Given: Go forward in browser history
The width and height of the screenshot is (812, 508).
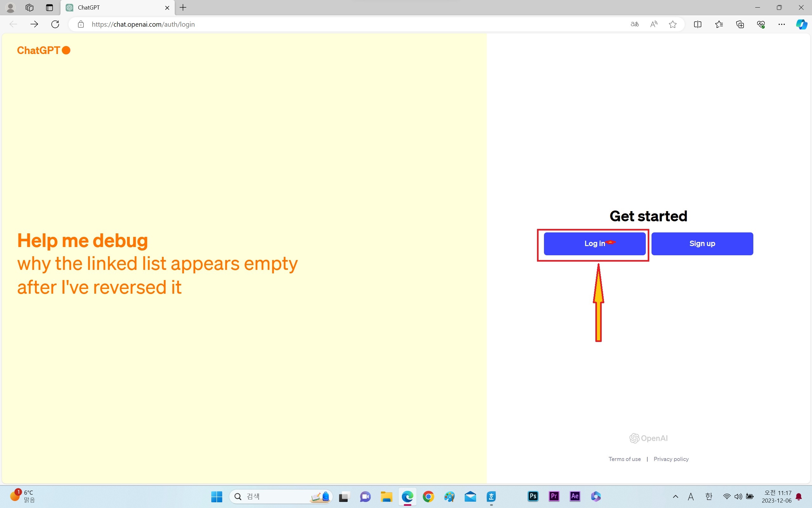Looking at the screenshot, I should point(34,24).
